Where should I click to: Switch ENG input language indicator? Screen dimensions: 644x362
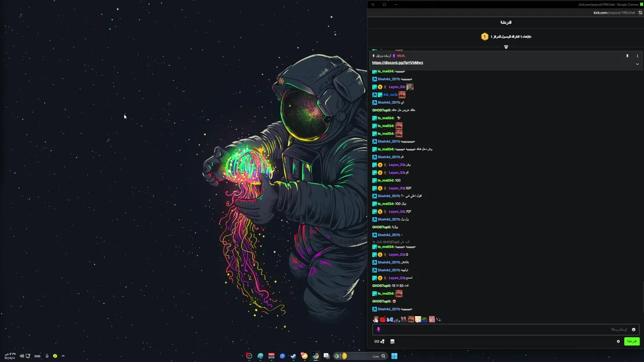37,356
